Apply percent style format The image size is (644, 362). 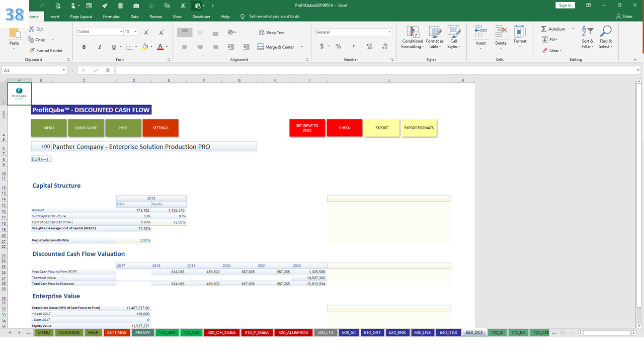click(338, 46)
